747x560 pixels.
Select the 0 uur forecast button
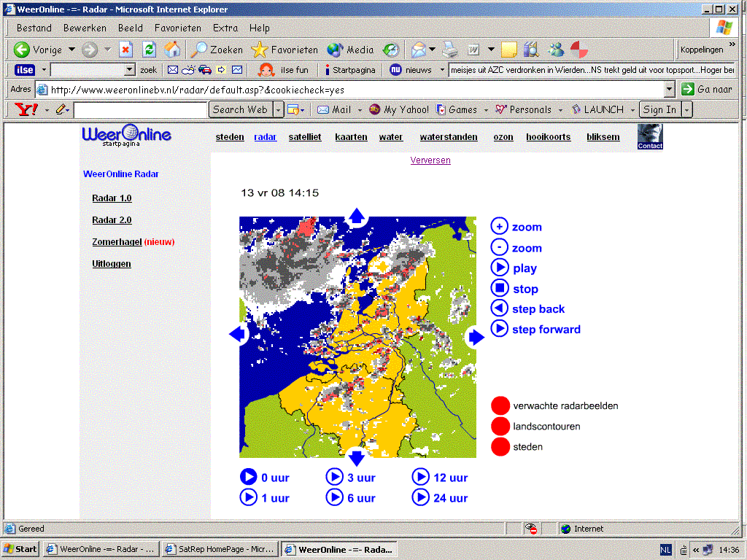pyautogui.click(x=248, y=477)
